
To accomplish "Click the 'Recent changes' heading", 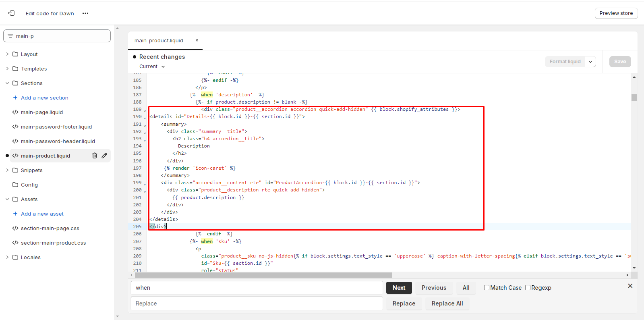I will point(162,57).
